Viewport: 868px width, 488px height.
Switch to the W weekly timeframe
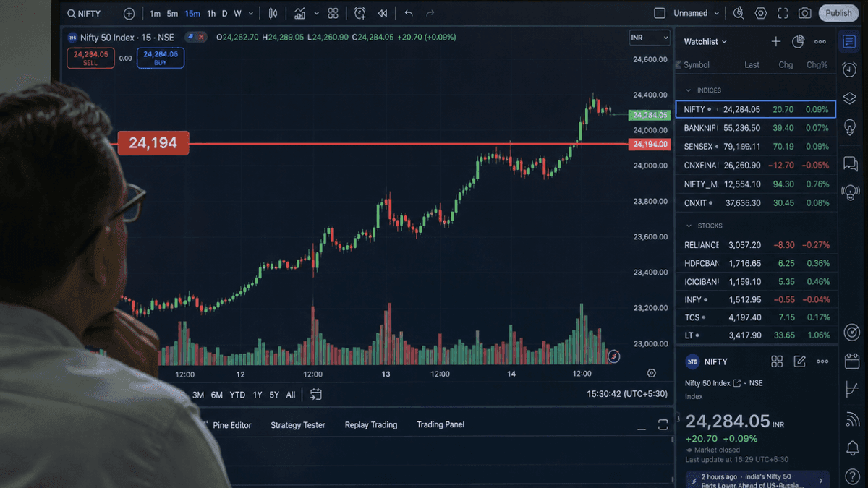pos(237,14)
